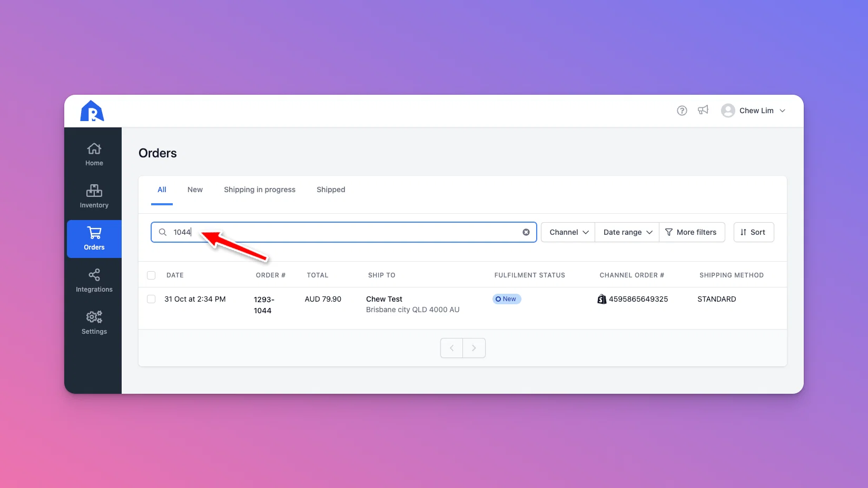Image resolution: width=868 pixels, height=488 pixels.
Task: Open the More filters button
Action: 692,232
